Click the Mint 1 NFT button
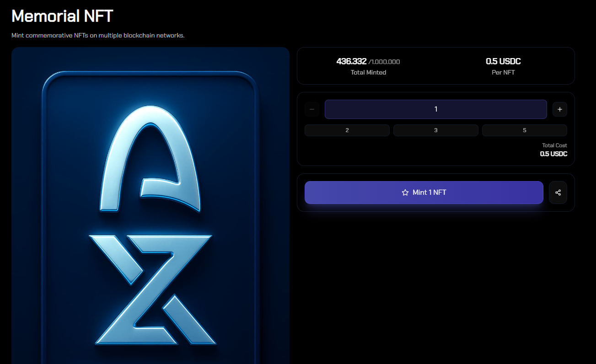The height and width of the screenshot is (364, 596). [x=424, y=193]
